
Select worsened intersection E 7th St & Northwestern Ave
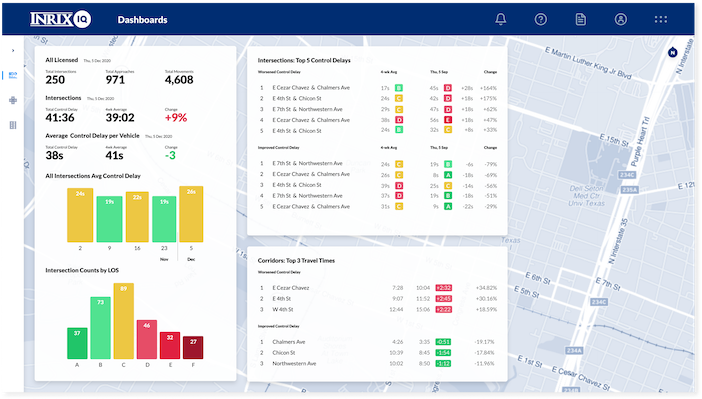(x=377, y=109)
